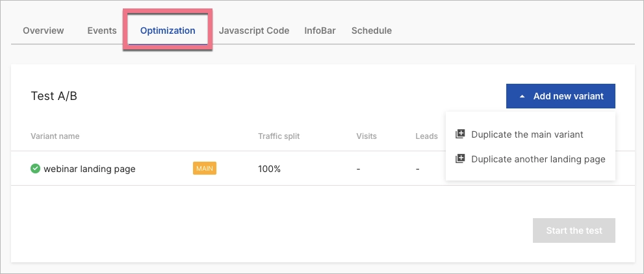Click the Visits column header
Screen dimensions: 644x274
coord(367,136)
